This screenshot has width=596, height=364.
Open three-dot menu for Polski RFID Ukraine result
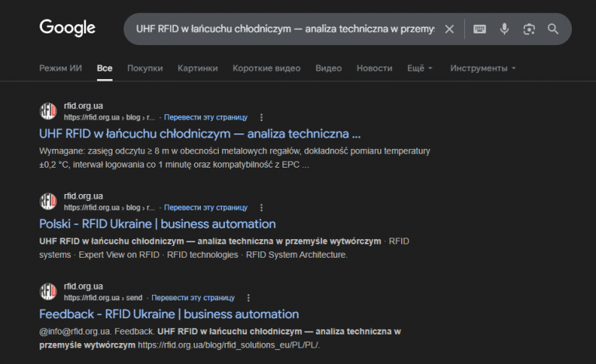coord(261,207)
